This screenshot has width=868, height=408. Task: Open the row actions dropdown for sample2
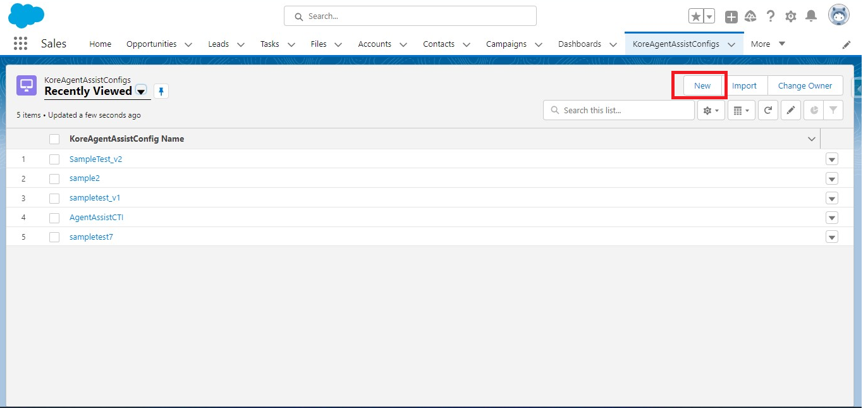coord(831,179)
